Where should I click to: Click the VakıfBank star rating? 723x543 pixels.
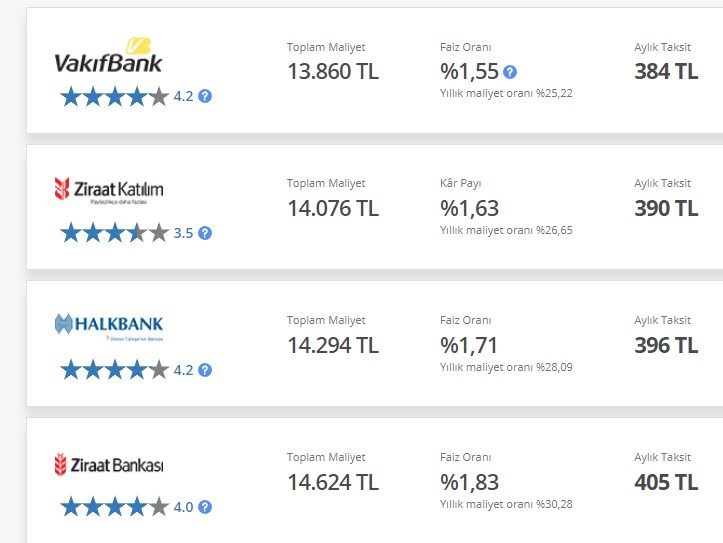pyautogui.click(x=115, y=96)
